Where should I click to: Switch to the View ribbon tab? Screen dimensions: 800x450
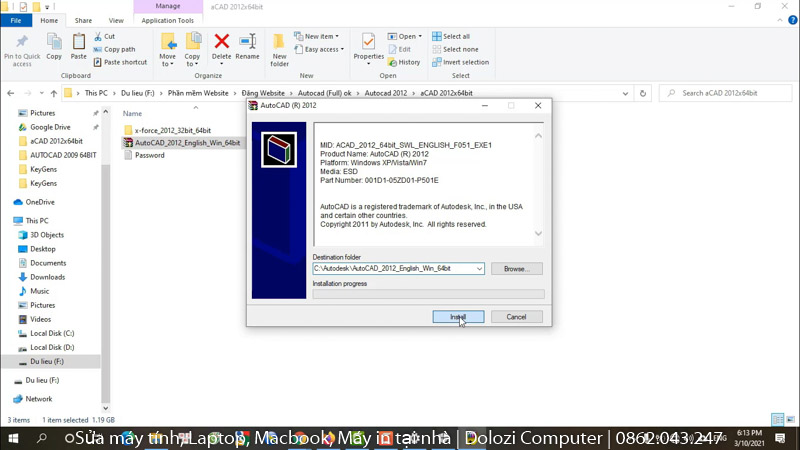(116, 20)
